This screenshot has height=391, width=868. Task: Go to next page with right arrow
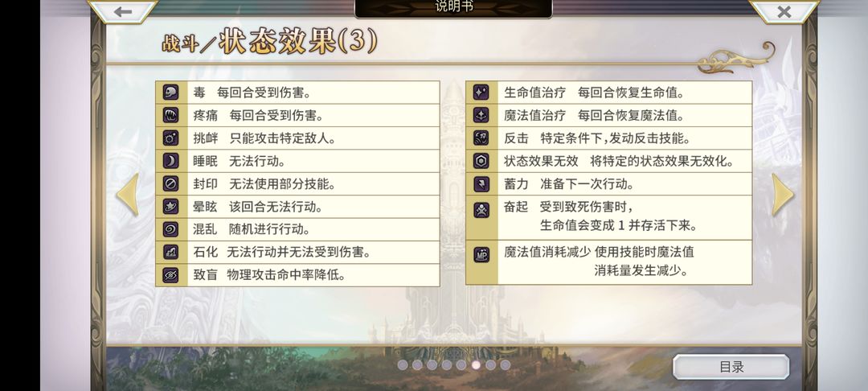[783, 195]
